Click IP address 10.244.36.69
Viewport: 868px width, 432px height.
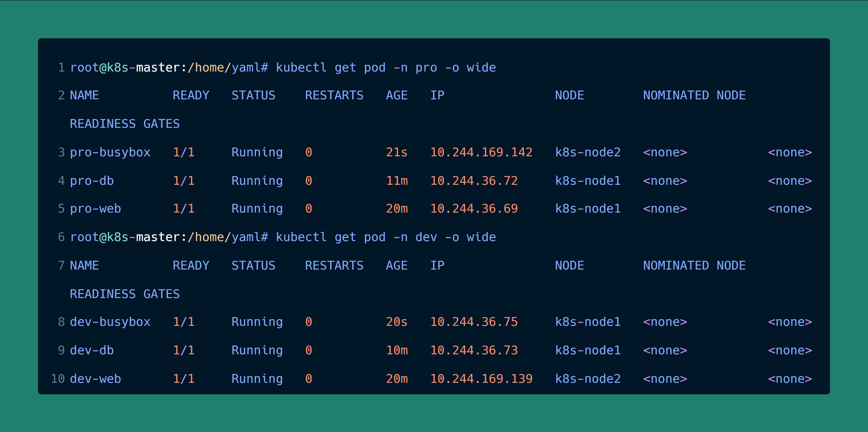click(474, 209)
